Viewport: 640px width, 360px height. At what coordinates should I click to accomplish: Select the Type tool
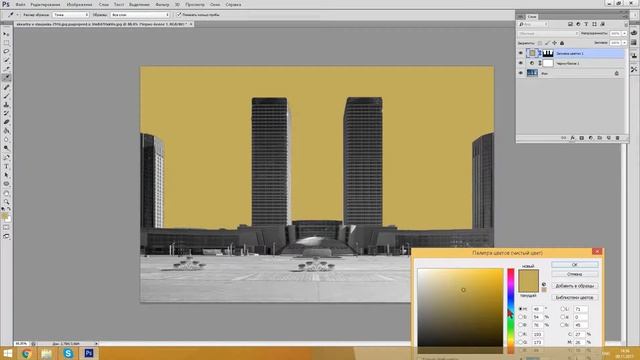tap(6, 166)
